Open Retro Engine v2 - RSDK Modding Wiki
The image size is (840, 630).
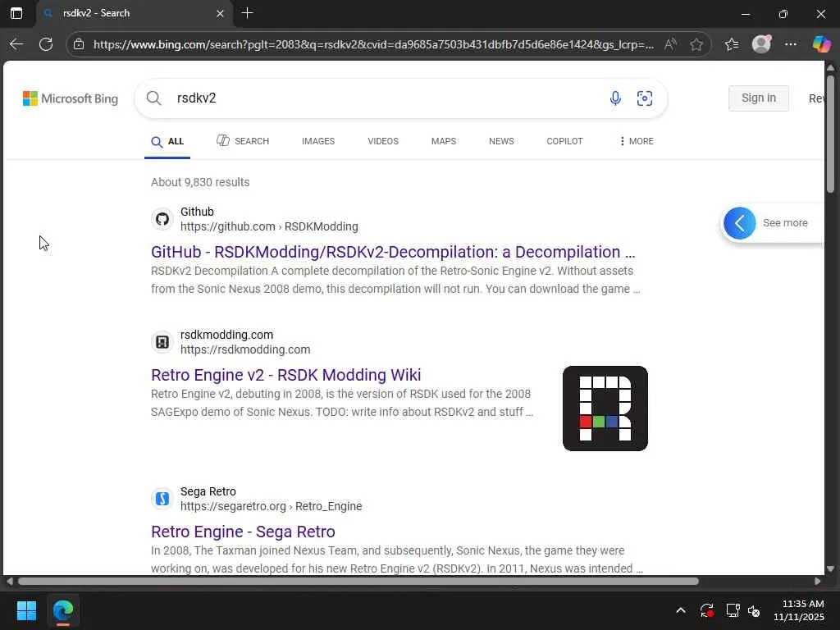tap(286, 375)
